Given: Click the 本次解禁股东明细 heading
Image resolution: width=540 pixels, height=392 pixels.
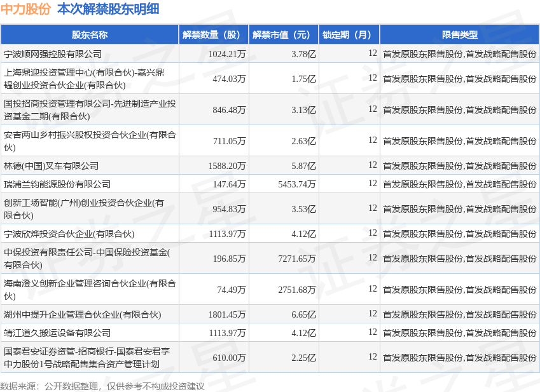Looking at the screenshot, I should coord(108,9).
